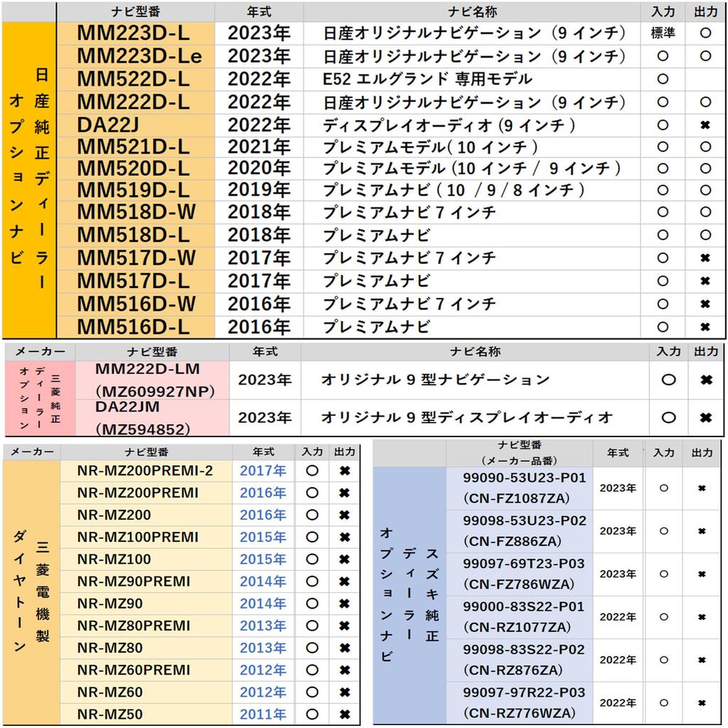Click output cross mark for MM222D-LM
The width and height of the screenshot is (728, 728).
(706, 380)
